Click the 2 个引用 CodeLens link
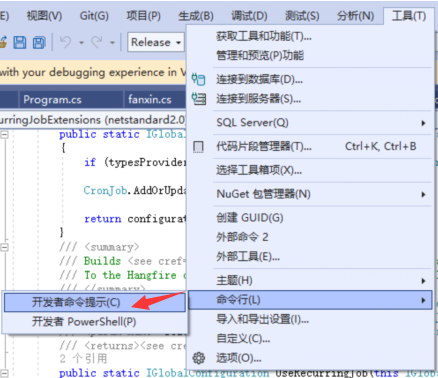 pyautogui.click(x=83, y=359)
